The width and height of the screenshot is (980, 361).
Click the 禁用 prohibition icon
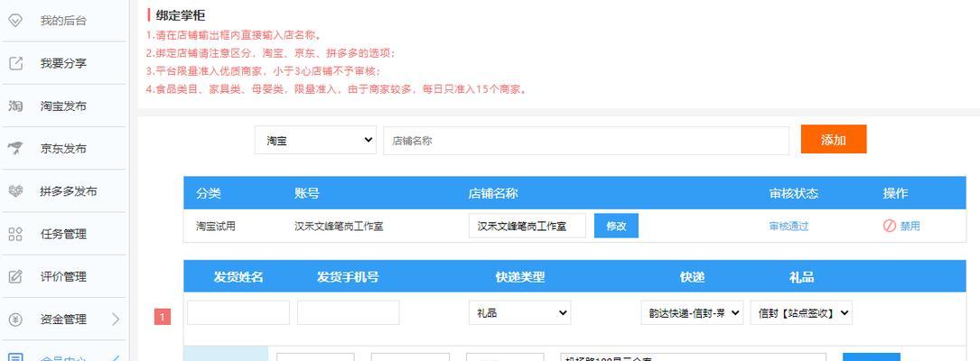click(x=890, y=227)
